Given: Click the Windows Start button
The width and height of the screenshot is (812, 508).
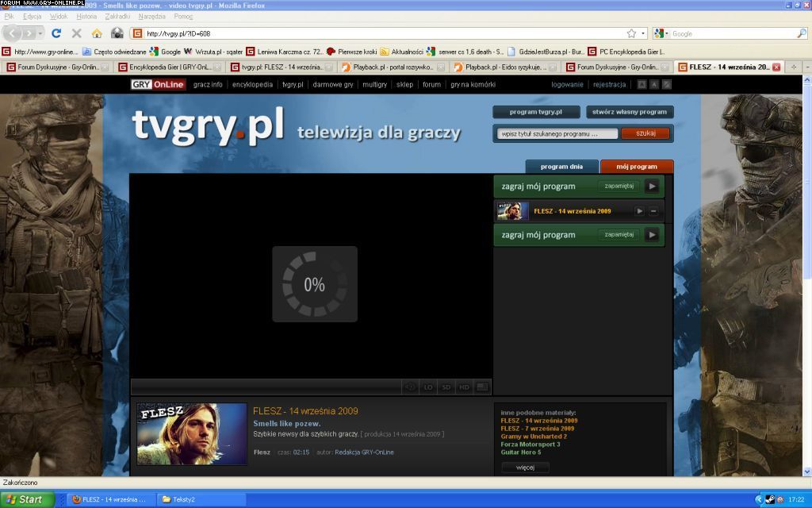Looking at the screenshot, I should tap(27, 499).
